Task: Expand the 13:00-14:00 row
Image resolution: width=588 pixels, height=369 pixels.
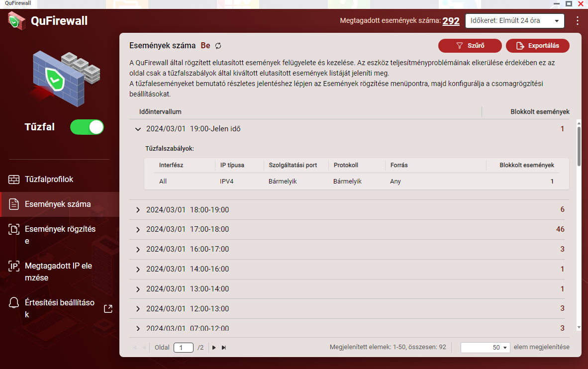Action: 138,289
